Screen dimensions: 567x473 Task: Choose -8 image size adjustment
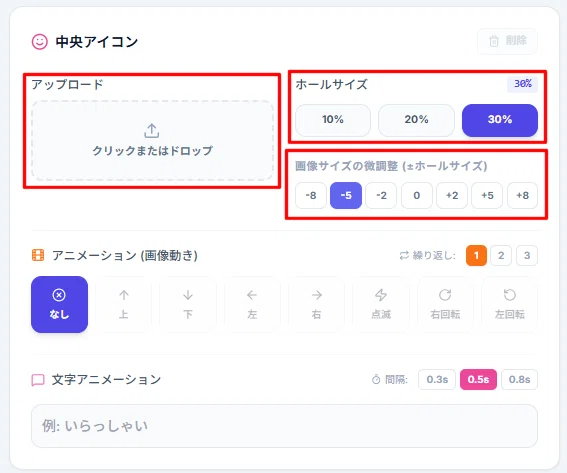[x=311, y=196]
